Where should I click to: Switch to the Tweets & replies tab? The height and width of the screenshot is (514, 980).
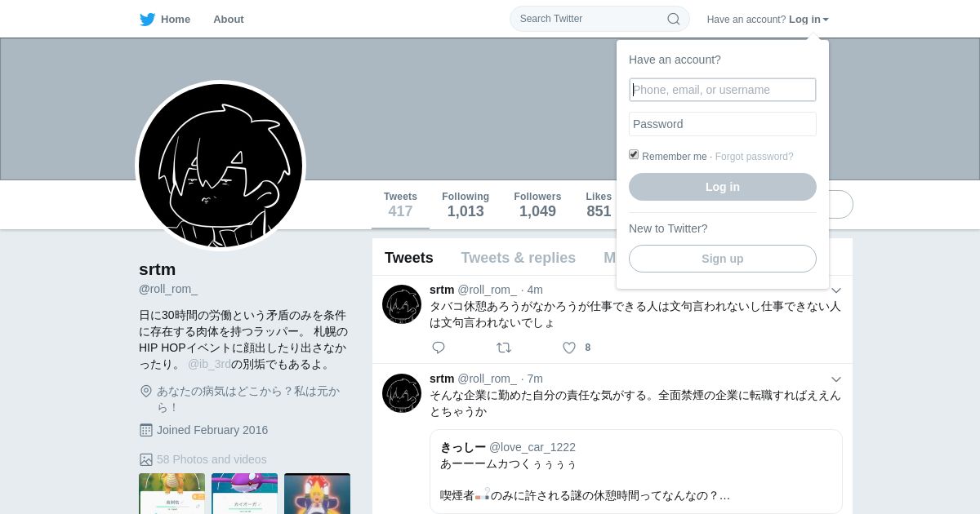tap(518, 258)
